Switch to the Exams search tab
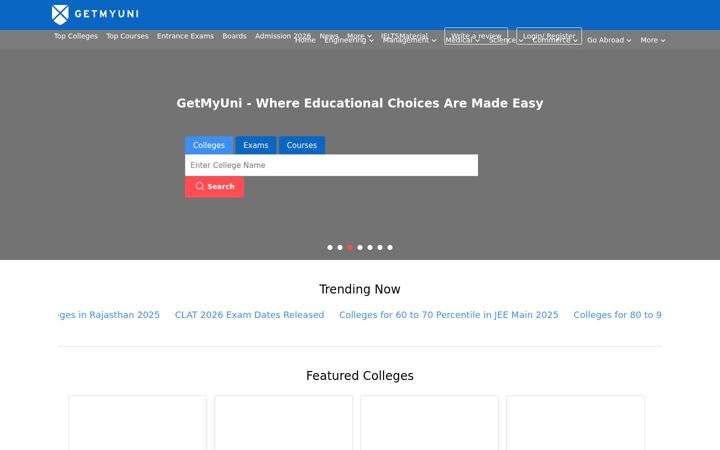 pos(256,145)
